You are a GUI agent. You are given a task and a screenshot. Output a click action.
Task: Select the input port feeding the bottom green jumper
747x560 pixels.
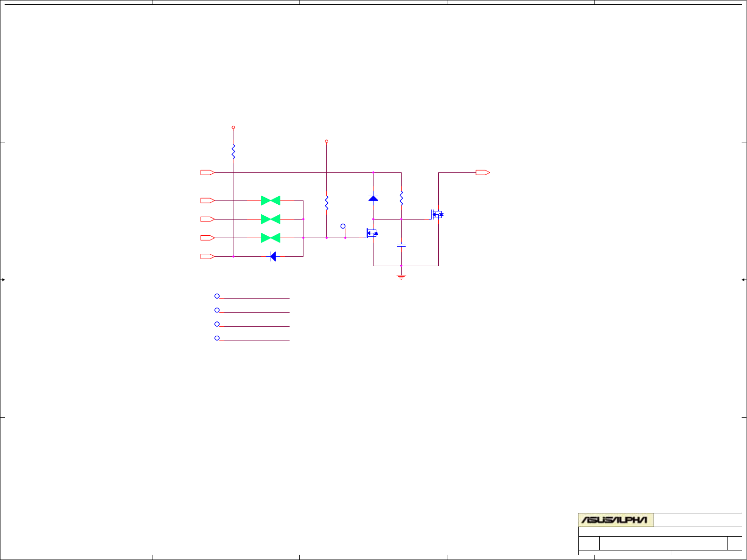(x=208, y=238)
